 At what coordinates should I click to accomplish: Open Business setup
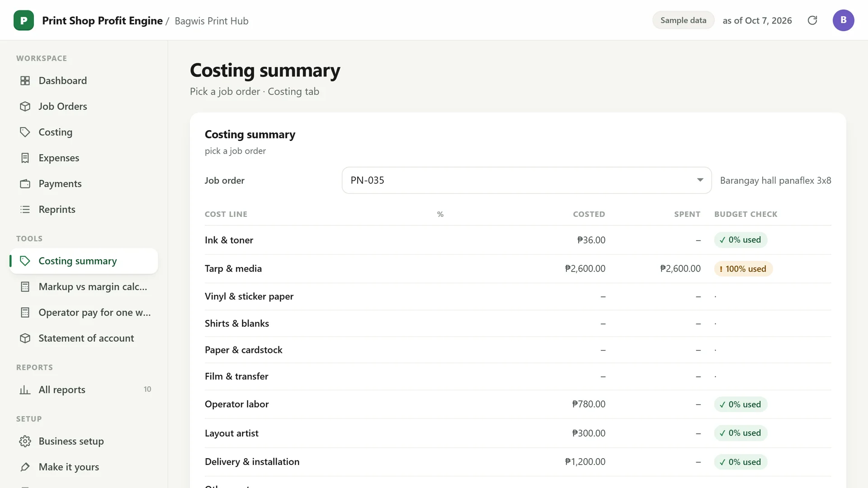(84, 441)
